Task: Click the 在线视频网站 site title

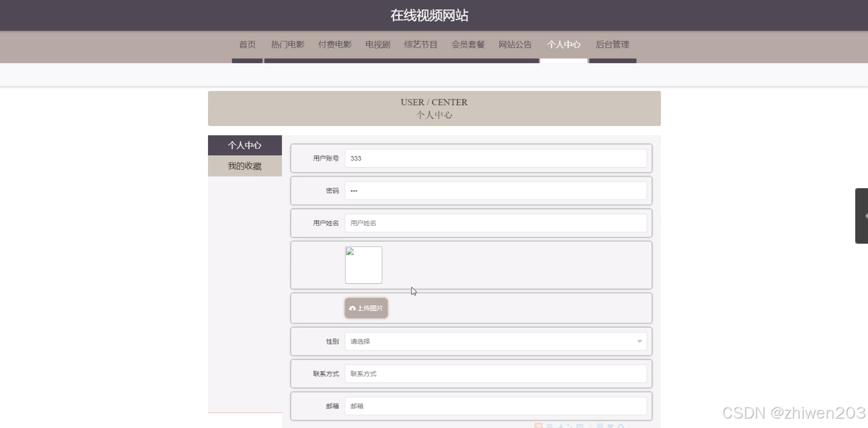Action: 429,16
